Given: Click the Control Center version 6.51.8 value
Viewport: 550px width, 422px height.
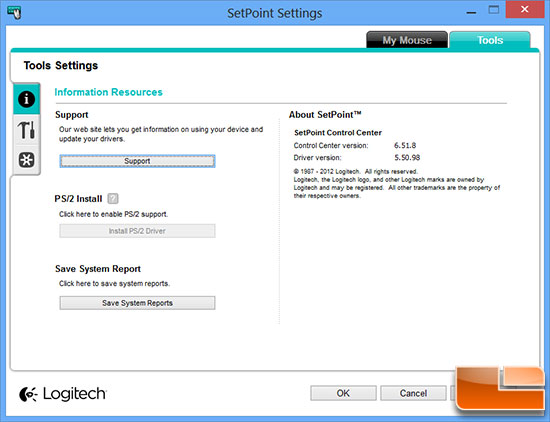Looking at the screenshot, I should click(405, 145).
